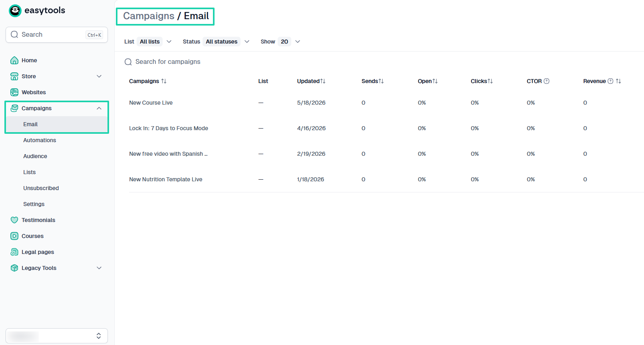
Task: Click the campaign search magnifier icon
Action: pos(128,62)
